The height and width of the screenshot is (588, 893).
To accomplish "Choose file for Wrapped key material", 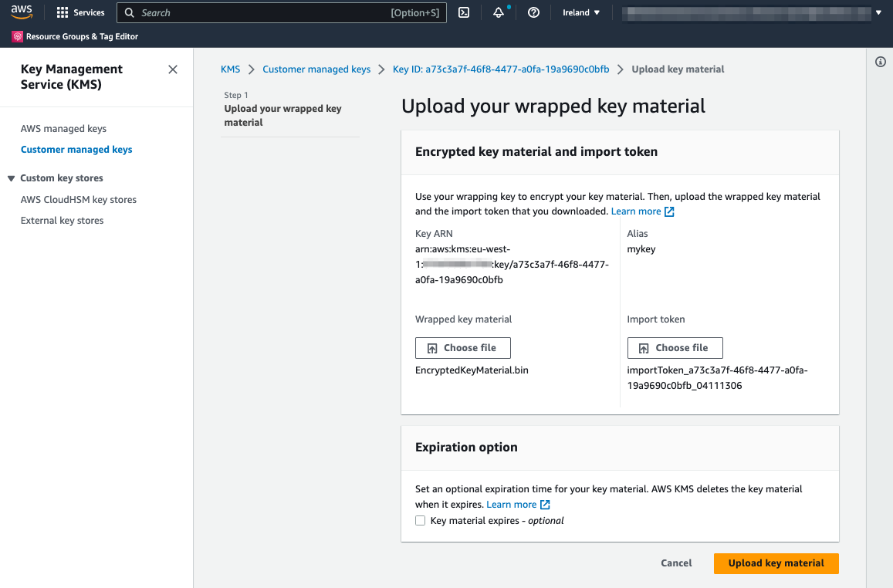I will [x=463, y=348].
